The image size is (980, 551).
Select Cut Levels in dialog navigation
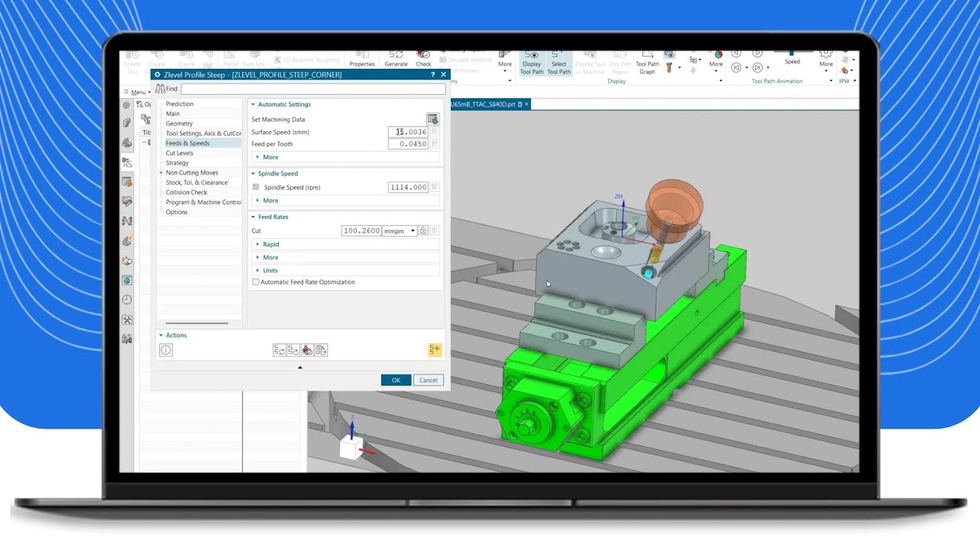click(x=180, y=153)
